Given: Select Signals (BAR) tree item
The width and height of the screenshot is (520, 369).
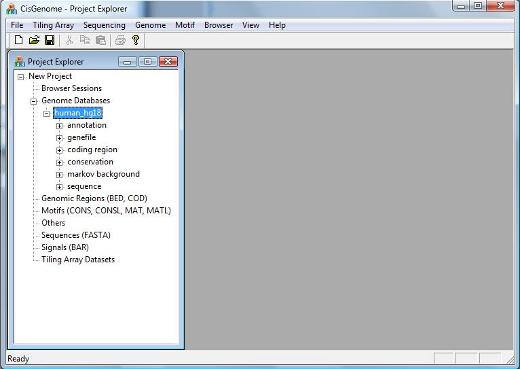Looking at the screenshot, I should (x=65, y=247).
